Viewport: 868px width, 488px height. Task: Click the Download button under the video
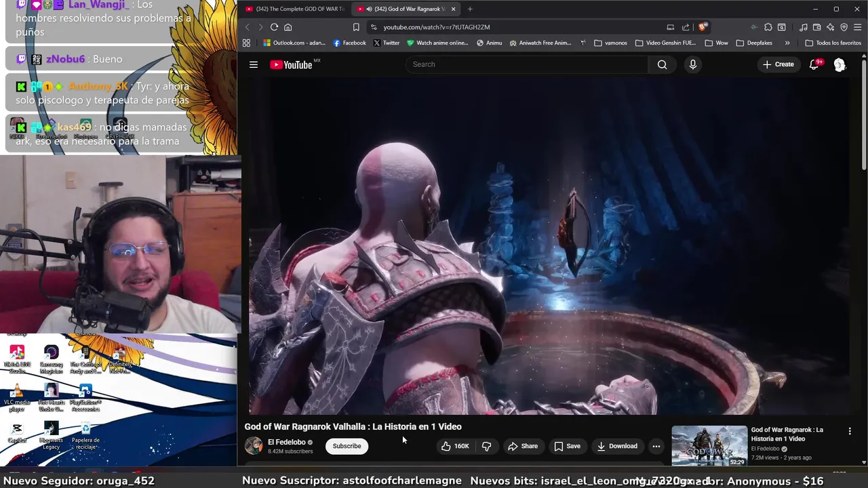click(617, 446)
